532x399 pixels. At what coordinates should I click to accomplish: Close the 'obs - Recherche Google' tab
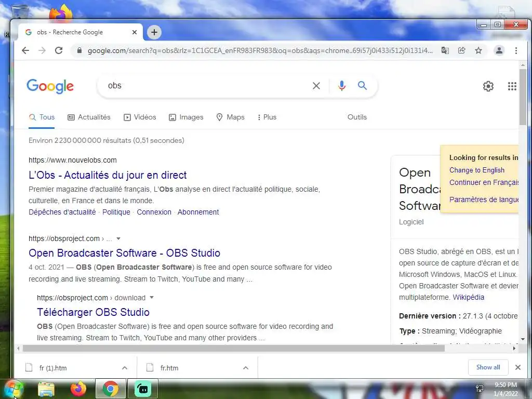[x=135, y=32]
